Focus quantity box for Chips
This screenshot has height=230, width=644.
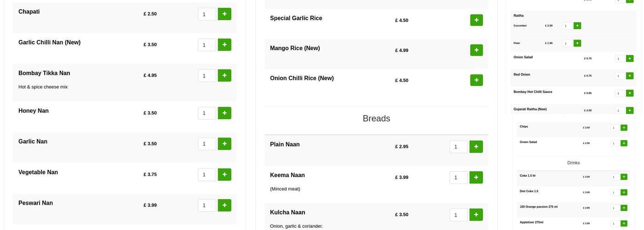coord(615,128)
